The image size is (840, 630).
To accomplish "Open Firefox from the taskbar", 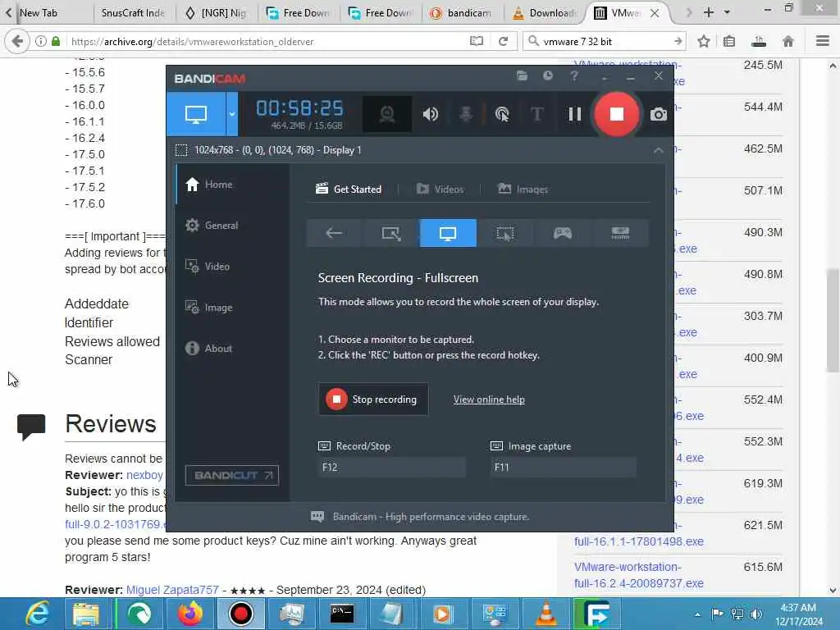I will click(x=190, y=614).
